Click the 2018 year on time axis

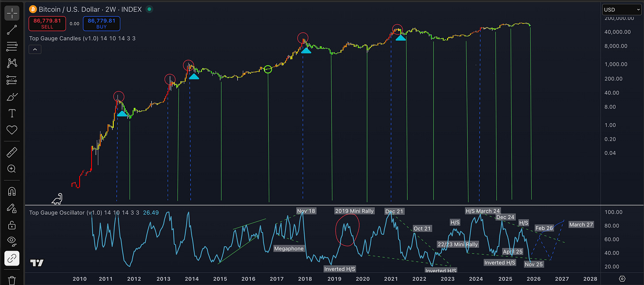click(x=305, y=279)
